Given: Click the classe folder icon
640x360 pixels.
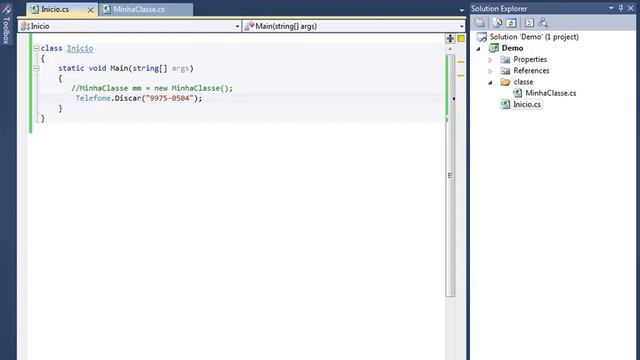Looking at the screenshot, I should (505, 82).
